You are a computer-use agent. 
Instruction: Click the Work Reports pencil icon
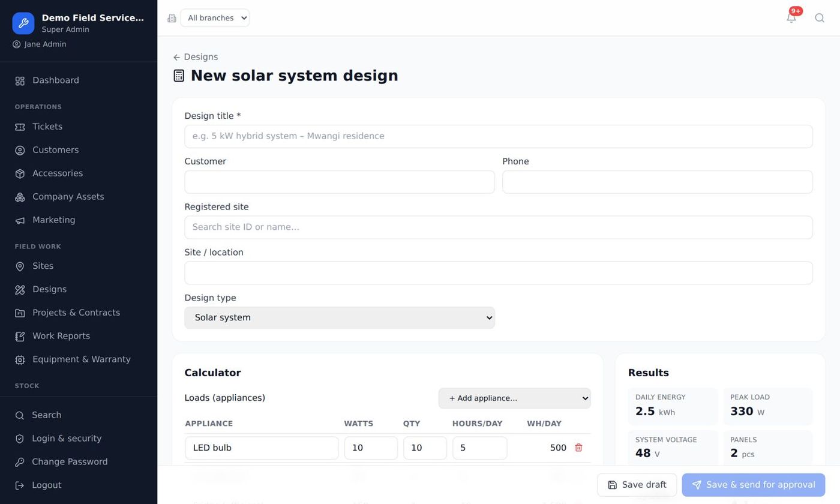(20, 337)
